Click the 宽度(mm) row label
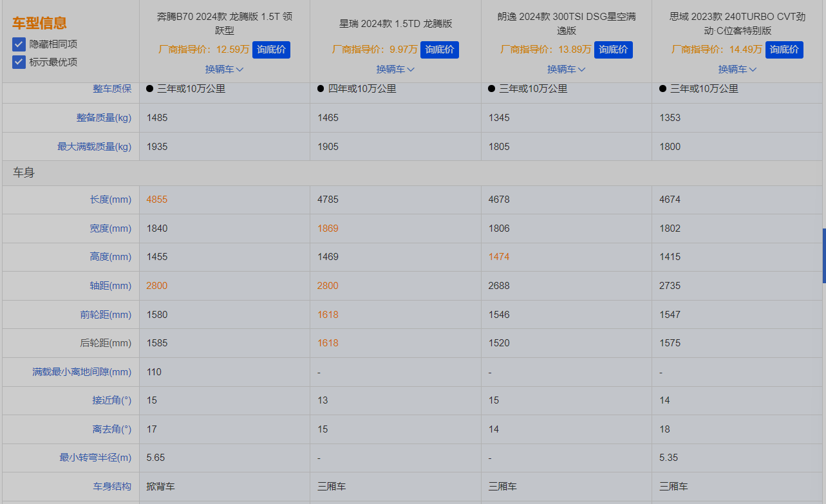Screen dimensions: 826x504 (111, 229)
